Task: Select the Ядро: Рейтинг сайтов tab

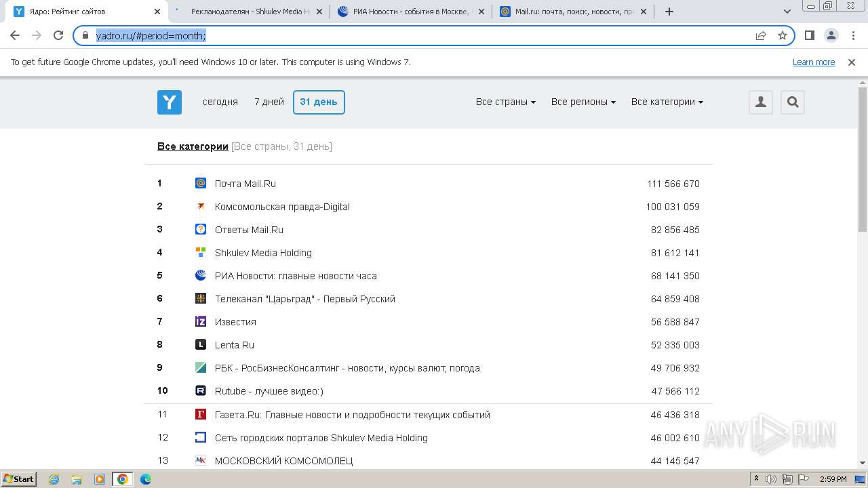Action: (x=85, y=12)
